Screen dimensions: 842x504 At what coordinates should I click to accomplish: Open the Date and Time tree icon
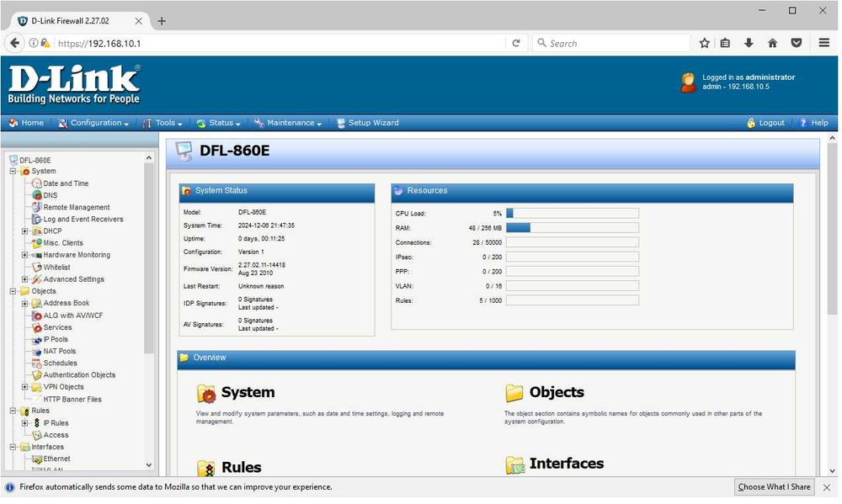[x=36, y=184]
